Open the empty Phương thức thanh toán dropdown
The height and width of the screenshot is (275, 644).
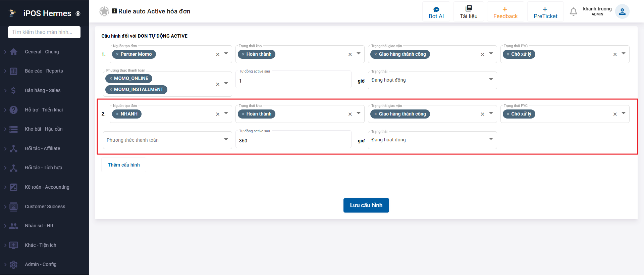coord(167,140)
